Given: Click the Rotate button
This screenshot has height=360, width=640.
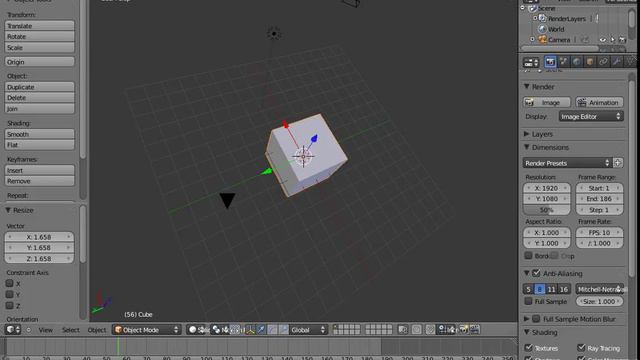Looking at the screenshot, I should [x=40, y=37].
